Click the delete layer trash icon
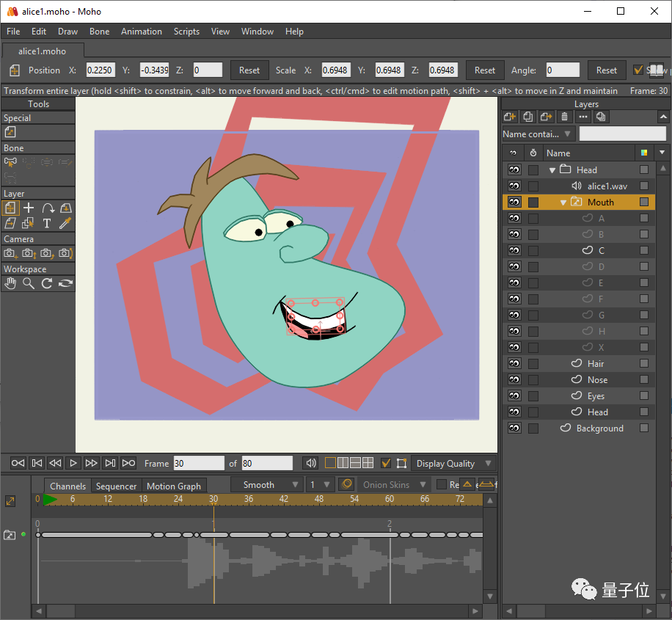Viewport: 672px width, 620px height. tap(564, 117)
